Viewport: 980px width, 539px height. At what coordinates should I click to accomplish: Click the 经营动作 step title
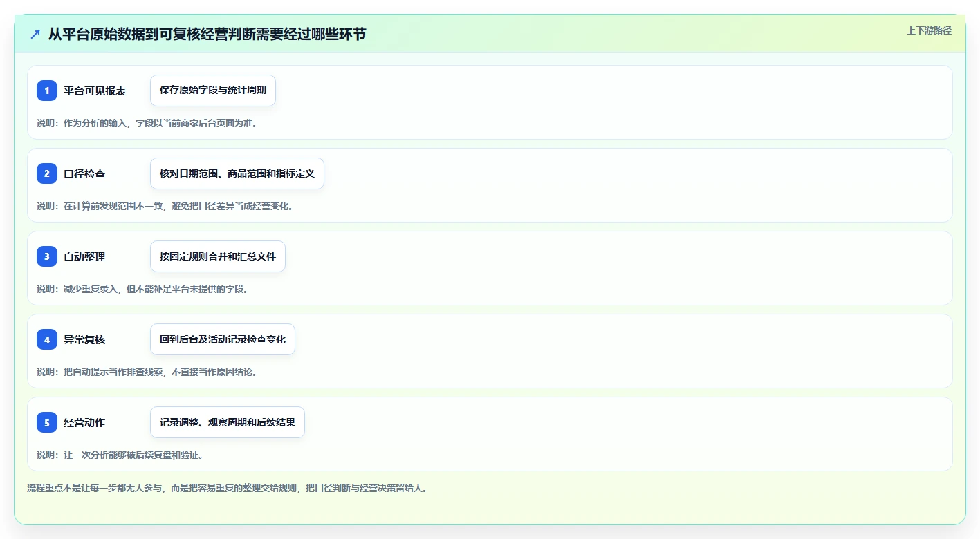pos(84,422)
